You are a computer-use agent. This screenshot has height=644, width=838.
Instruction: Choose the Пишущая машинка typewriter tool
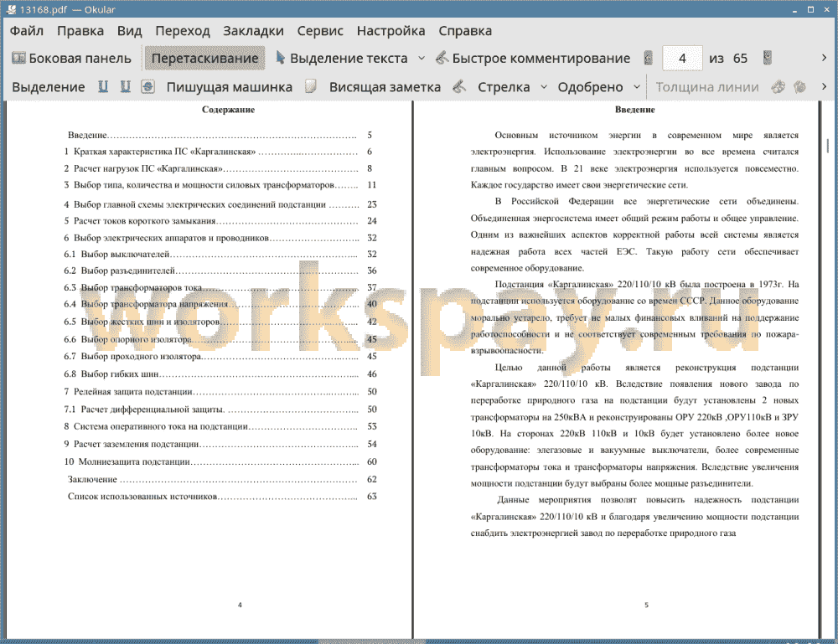click(x=230, y=87)
